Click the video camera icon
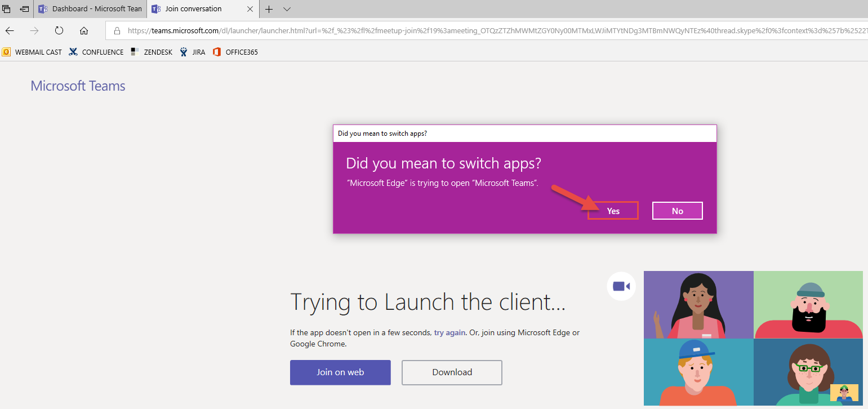The width and height of the screenshot is (868, 409). pyautogui.click(x=621, y=286)
